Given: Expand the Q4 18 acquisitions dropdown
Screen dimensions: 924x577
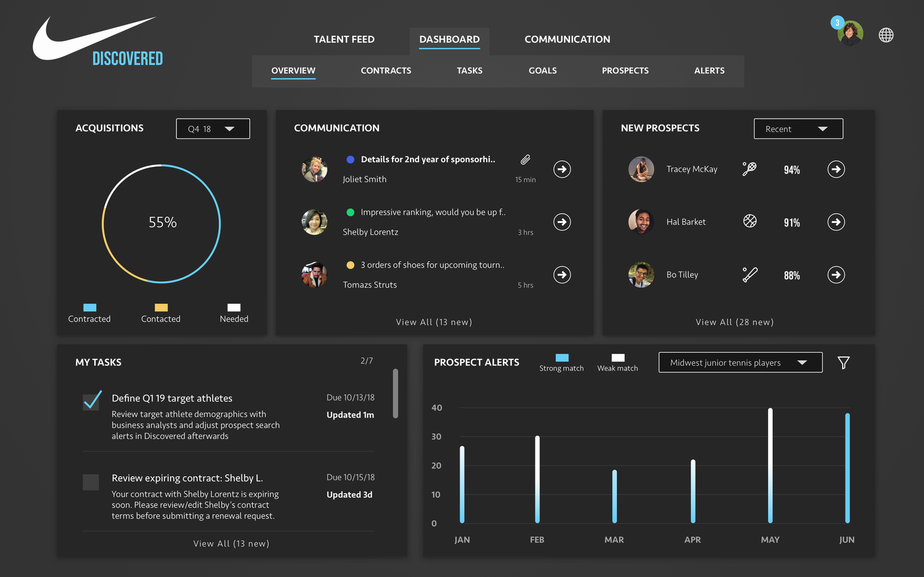Looking at the screenshot, I should click(x=213, y=129).
